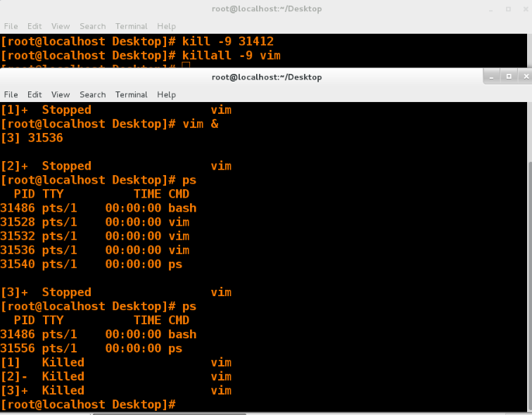Click front terminal title bar text
This screenshot has width=532, height=415.
coord(267,77)
